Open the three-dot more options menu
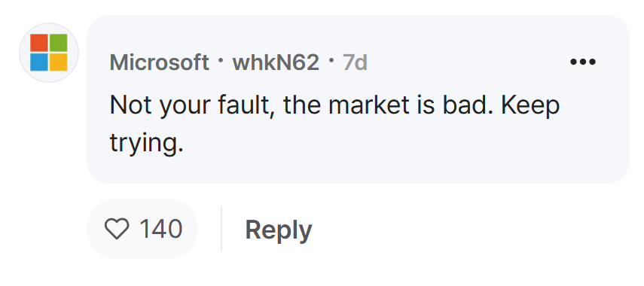This screenshot has height=286, width=644. coord(582,62)
